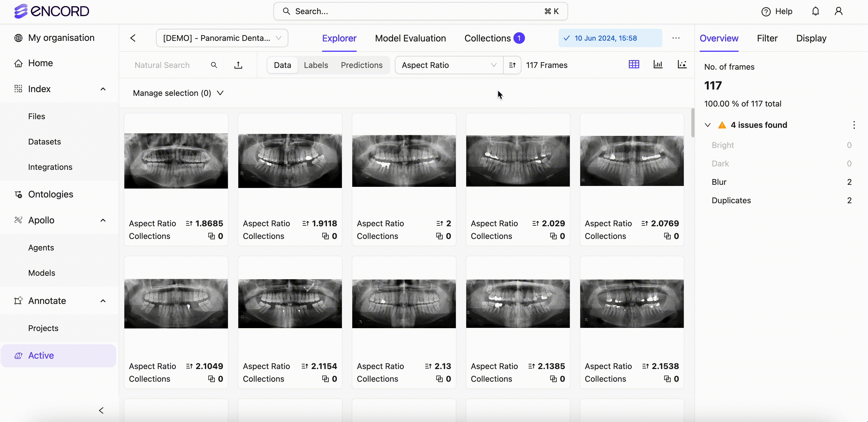Filter by Duplicates issues
Viewport: 868px width, 422px height.
click(781, 201)
